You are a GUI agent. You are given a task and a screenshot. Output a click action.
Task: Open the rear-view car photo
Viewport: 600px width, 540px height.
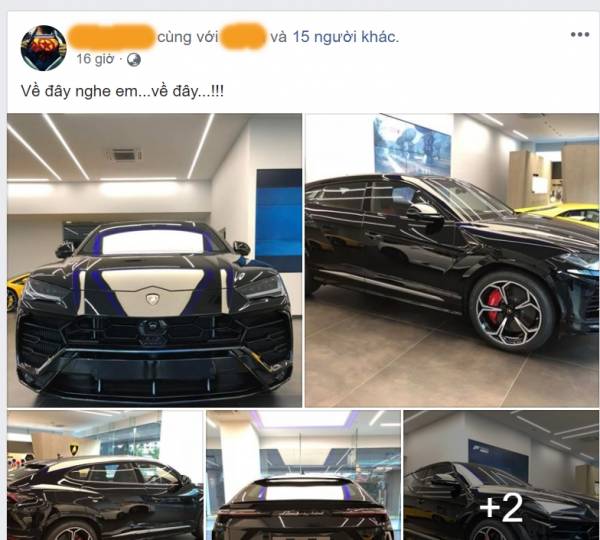pyautogui.click(x=303, y=475)
